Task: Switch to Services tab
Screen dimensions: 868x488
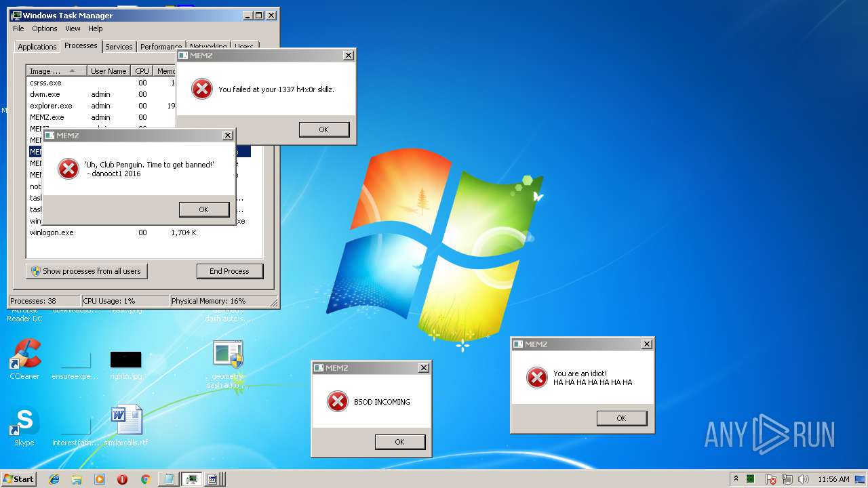Action: click(119, 47)
